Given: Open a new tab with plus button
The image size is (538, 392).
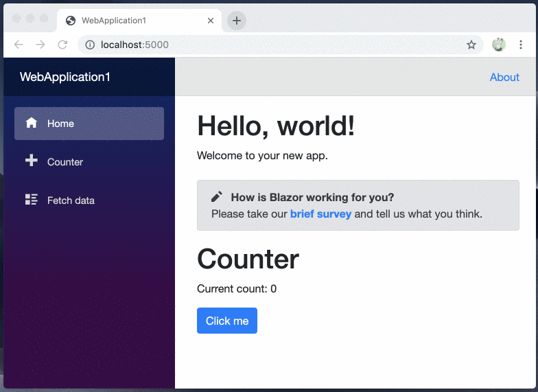Looking at the screenshot, I should (x=236, y=21).
